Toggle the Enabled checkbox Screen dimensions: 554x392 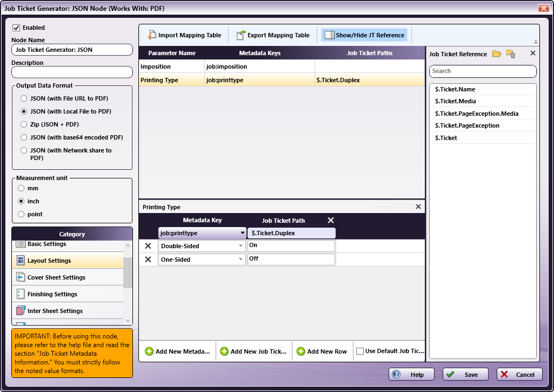coord(16,28)
